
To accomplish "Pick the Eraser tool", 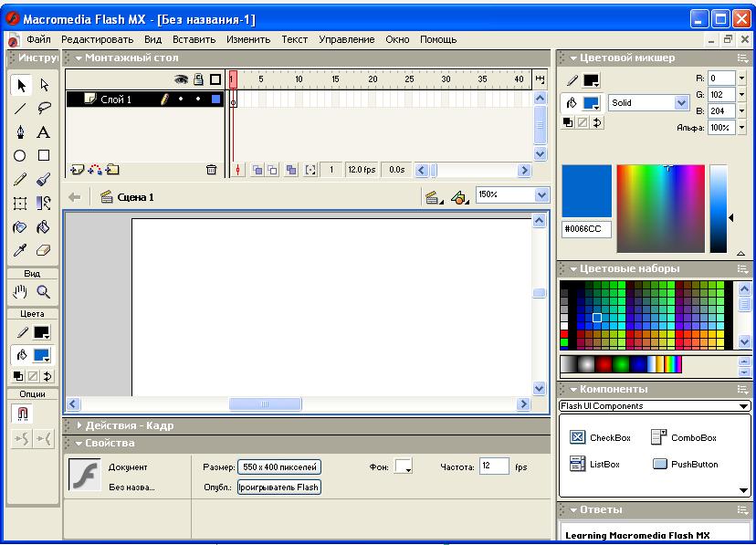I will 44,250.
